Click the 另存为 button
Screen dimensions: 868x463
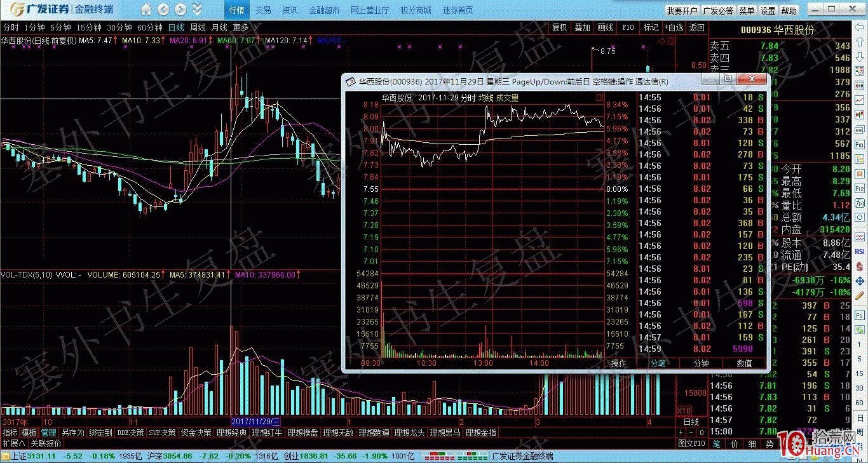pos(73,433)
